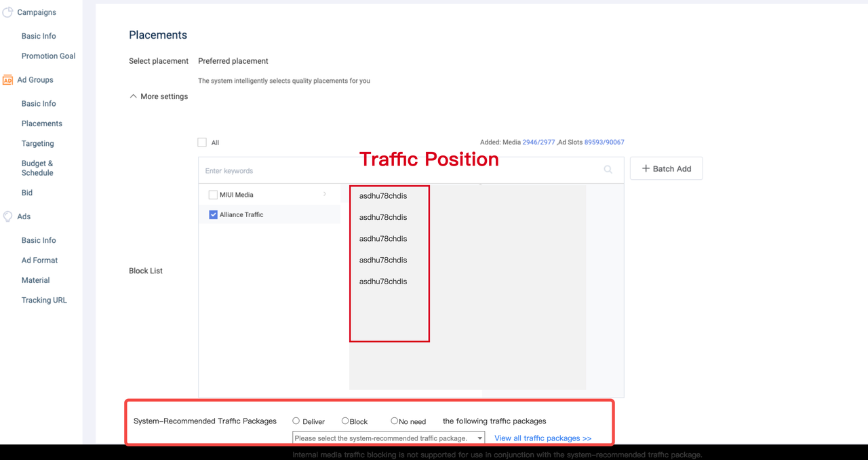Uncheck the Alliance Traffic checkbox
868x460 pixels.
pos(213,214)
